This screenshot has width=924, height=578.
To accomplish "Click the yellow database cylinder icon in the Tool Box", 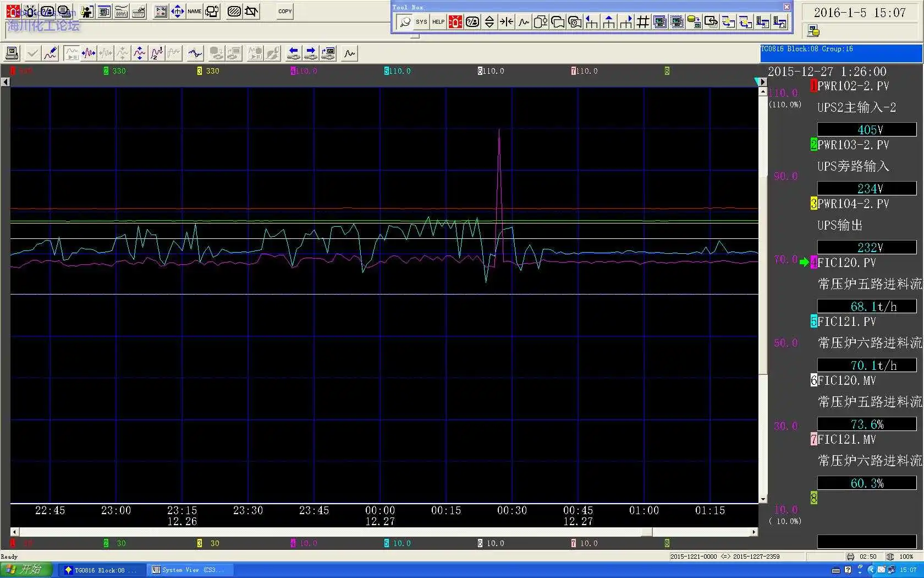I will pos(694,22).
